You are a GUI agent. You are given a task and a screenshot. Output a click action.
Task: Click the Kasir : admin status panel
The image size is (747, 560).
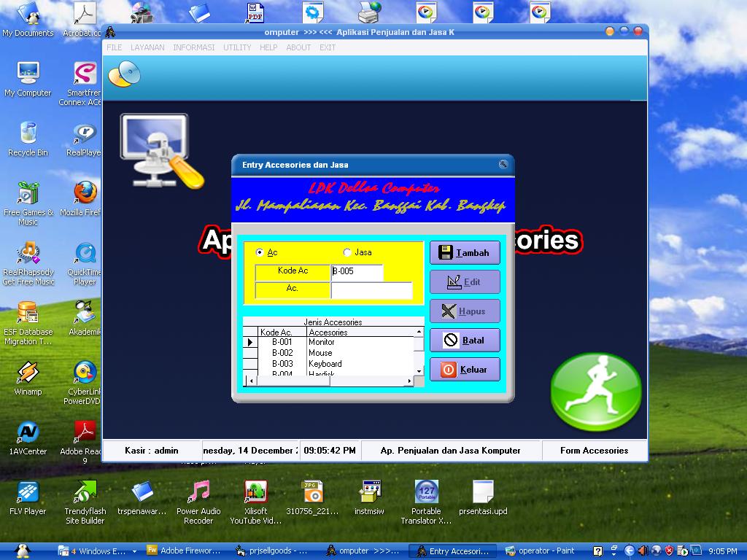coord(152,451)
